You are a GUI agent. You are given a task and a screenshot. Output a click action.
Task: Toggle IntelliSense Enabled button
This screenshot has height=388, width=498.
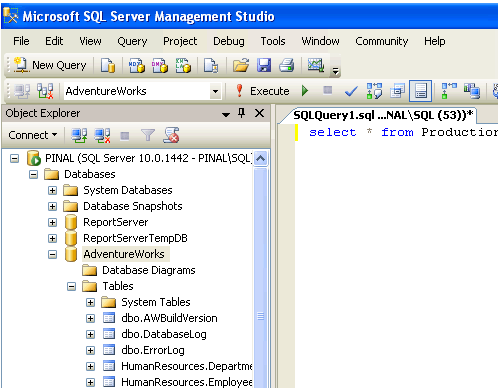coord(420,91)
